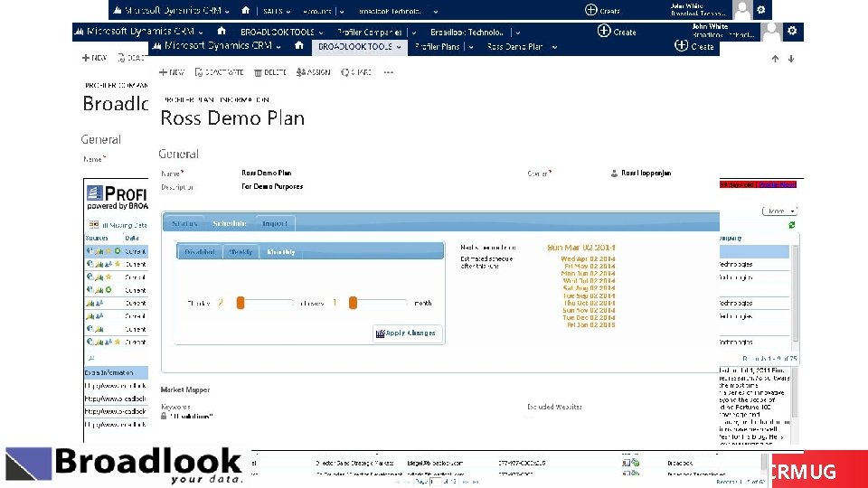Expand the chevron after Profiler Companies
This screenshot has width=868, height=488.
click(414, 33)
